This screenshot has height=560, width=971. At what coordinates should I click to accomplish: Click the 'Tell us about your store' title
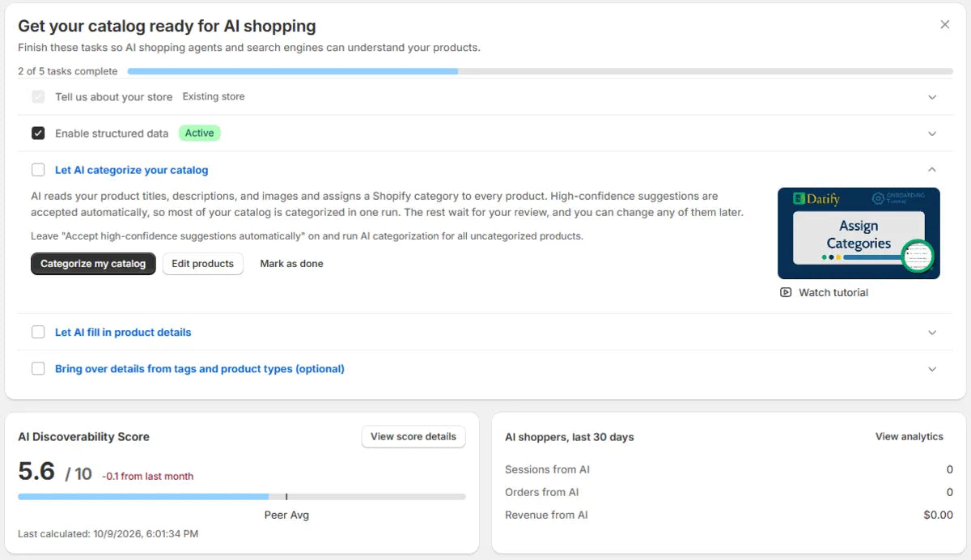(x=113, y=97)
